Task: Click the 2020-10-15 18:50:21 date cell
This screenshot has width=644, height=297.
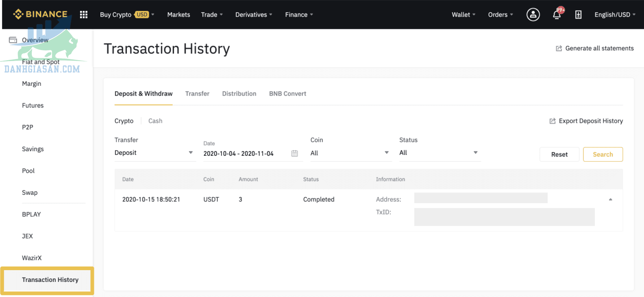Action: (x=151, y=199)
